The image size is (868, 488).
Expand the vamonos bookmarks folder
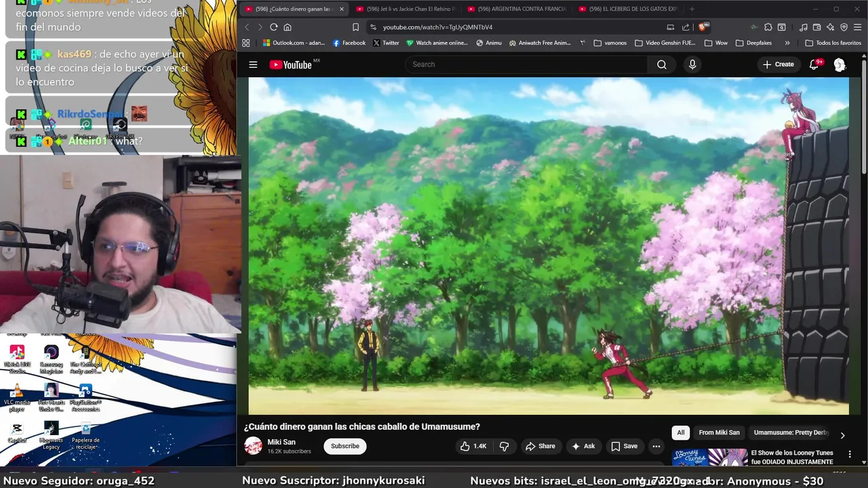610,43
